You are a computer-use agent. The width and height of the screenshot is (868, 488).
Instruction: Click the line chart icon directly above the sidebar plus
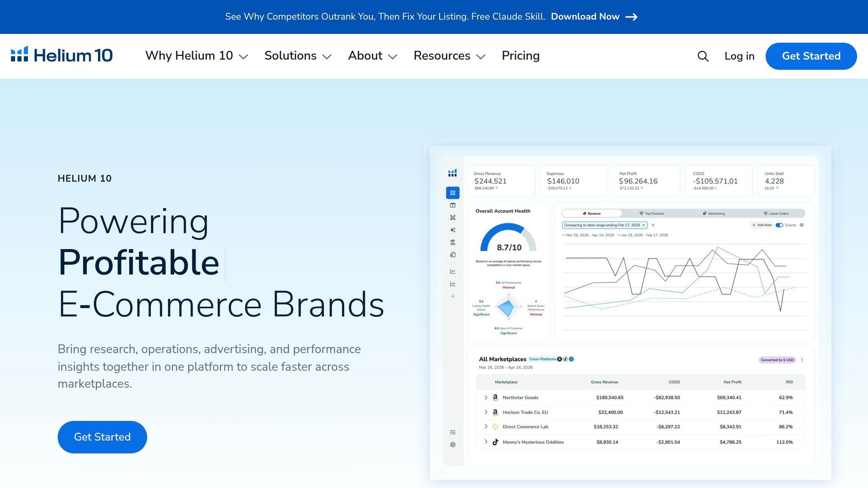[453, 284]
